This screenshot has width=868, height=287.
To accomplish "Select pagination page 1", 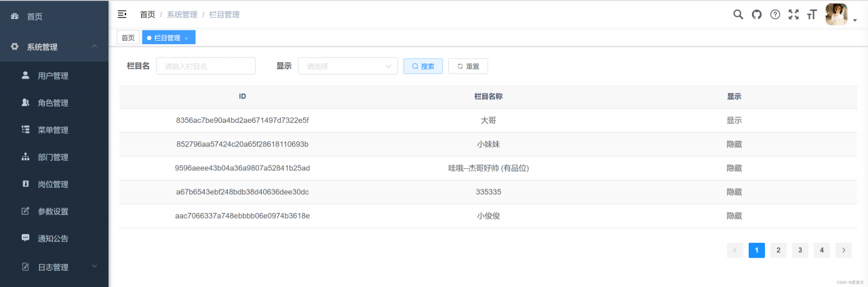I will coord(757,250).
